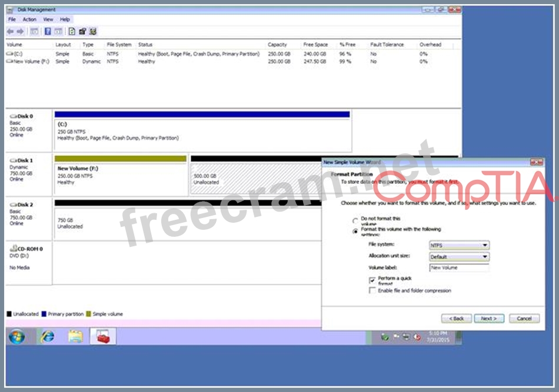Click the Action Center flag tray icon

(x=396, y=336)
